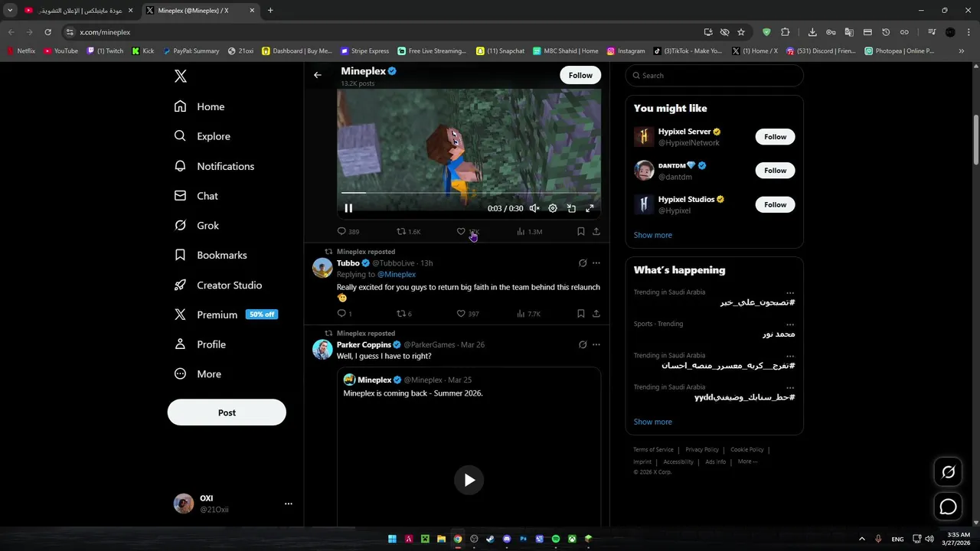Open Creator Studio in the sidebar

tap(218, 285)
